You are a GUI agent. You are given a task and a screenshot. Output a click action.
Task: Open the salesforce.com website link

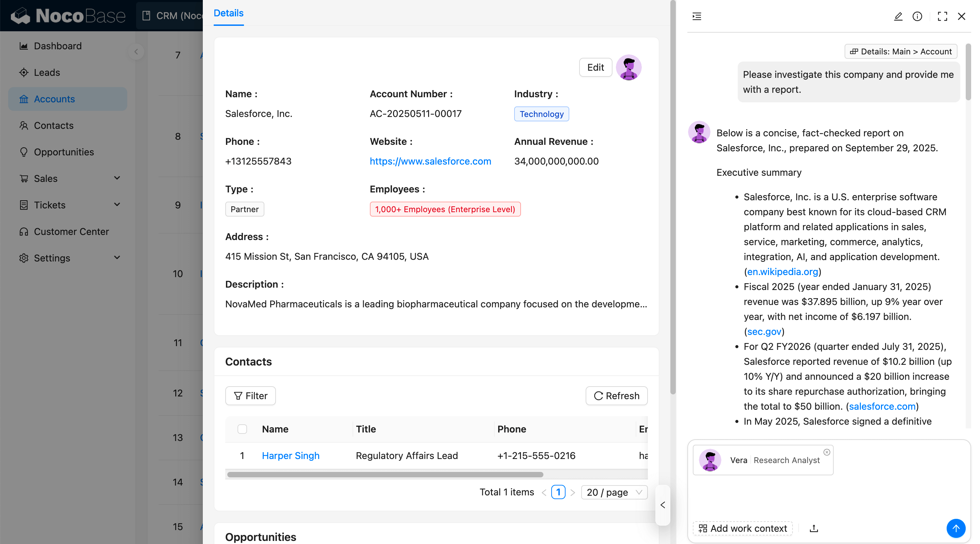click(430, 161)
